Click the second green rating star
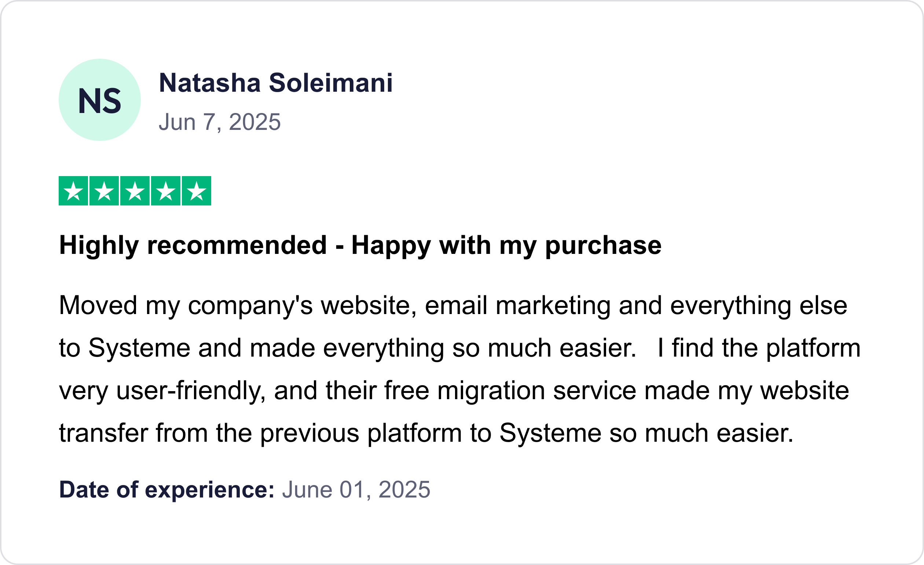 coord(104,191)
